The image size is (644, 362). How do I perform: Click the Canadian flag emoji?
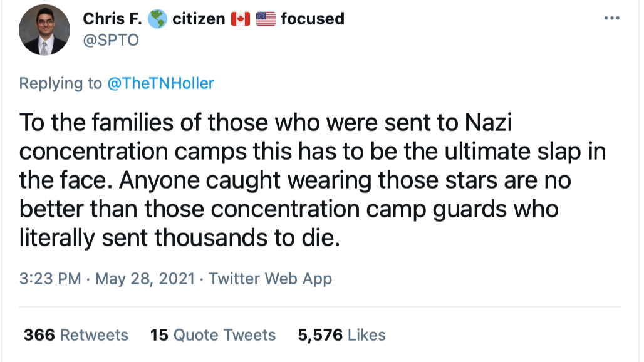pos(241,19)
